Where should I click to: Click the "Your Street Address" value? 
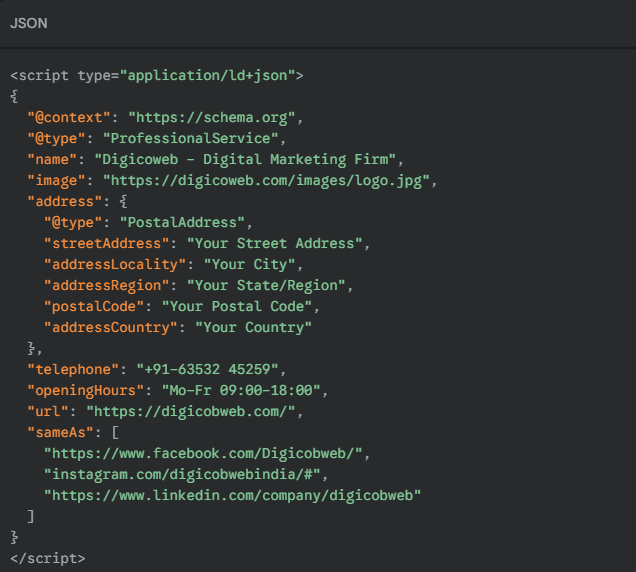pos(274,243)
